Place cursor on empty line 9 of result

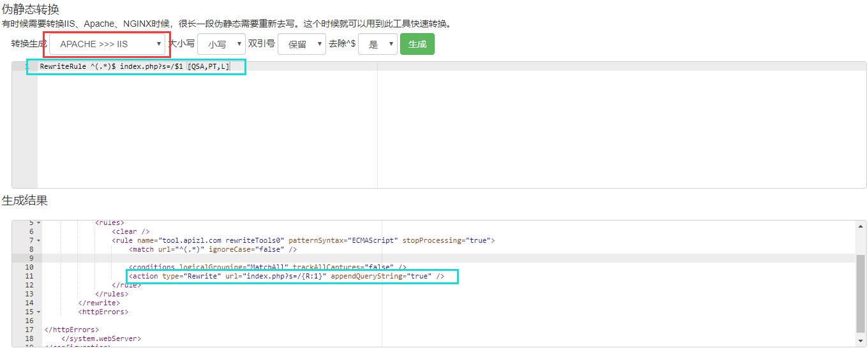tap(255, 258)
